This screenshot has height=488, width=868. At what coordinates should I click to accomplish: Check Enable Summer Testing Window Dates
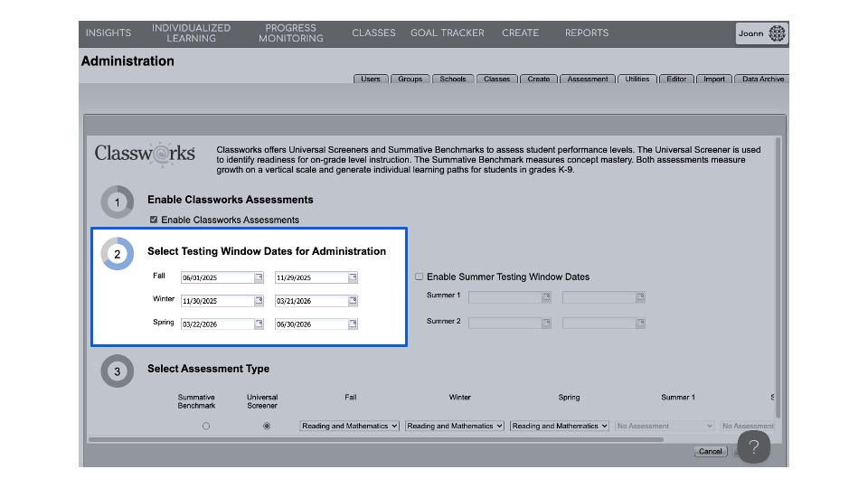(419, 277)
